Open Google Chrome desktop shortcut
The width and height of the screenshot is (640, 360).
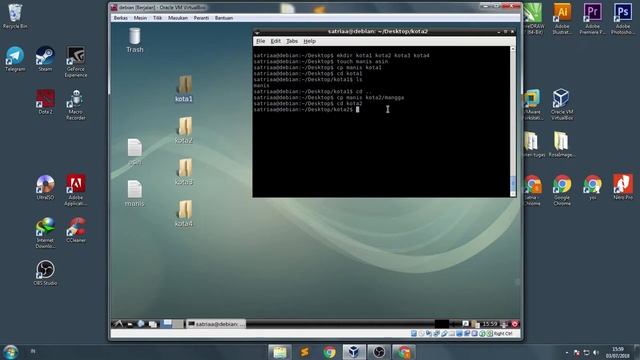click(x=562, y=190)
